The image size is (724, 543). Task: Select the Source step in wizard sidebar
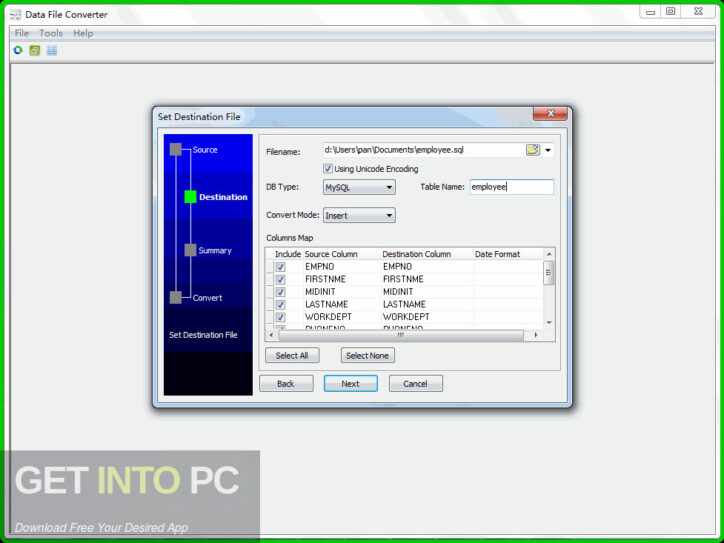tap(205, 150)
